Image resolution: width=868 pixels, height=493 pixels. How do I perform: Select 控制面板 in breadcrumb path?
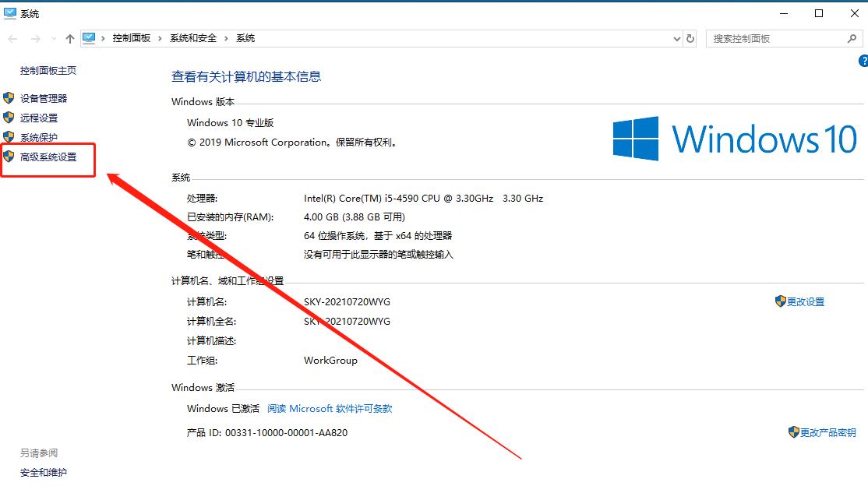(x=131, y=38)
